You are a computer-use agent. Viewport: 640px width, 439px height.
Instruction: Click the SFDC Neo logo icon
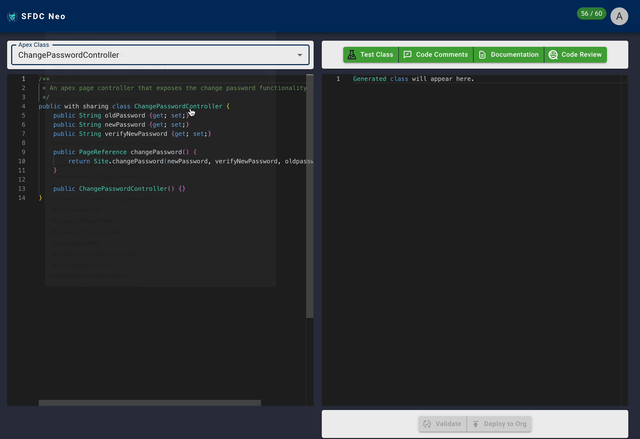(12, 16)
